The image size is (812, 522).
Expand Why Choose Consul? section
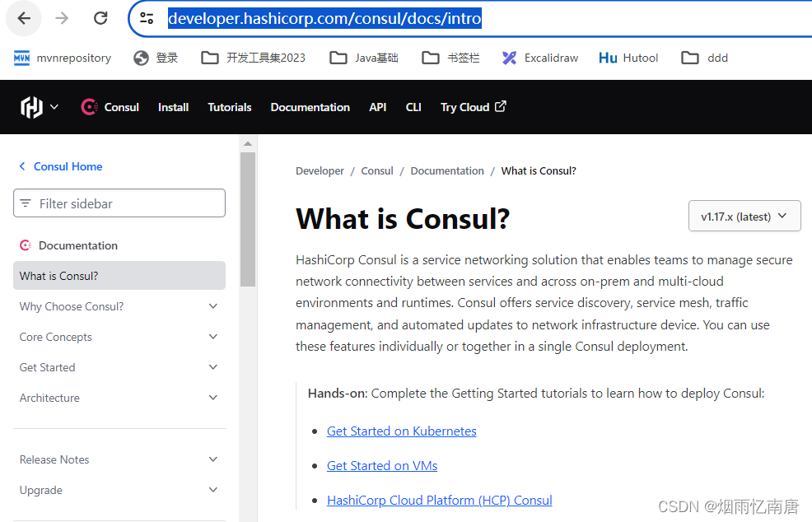click(119, 306)
